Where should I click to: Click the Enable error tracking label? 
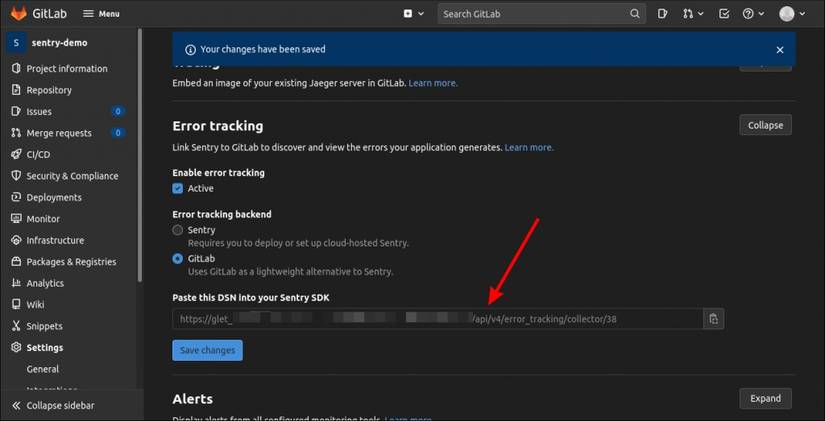pyautogui.click(x=218, y=173)
